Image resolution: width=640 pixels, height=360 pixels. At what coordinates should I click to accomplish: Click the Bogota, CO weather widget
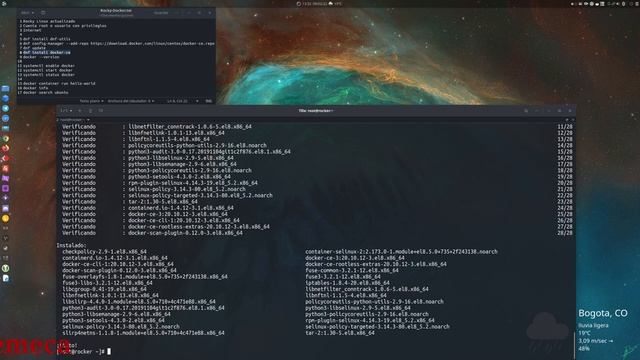[x=602, y=331]
